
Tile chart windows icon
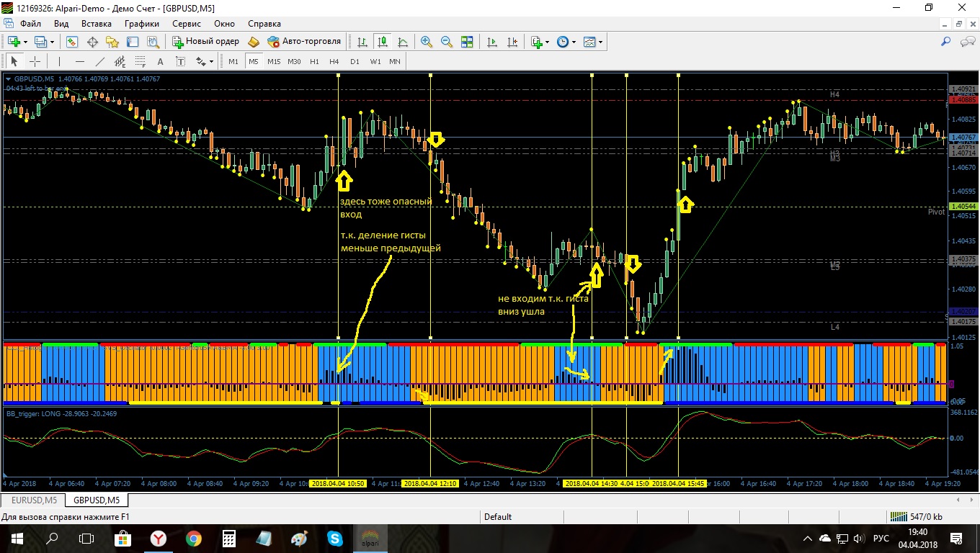point(467,42)
